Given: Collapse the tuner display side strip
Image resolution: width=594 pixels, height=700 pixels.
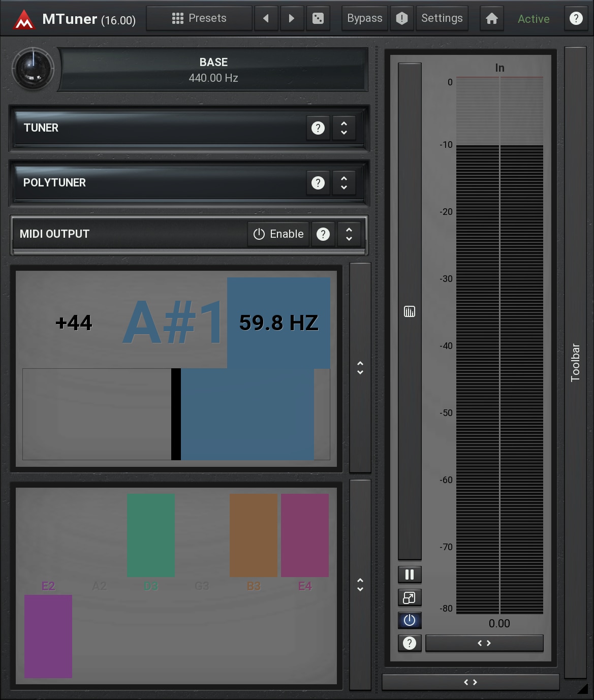Looking at the screenshot, I should coord(360,368).
